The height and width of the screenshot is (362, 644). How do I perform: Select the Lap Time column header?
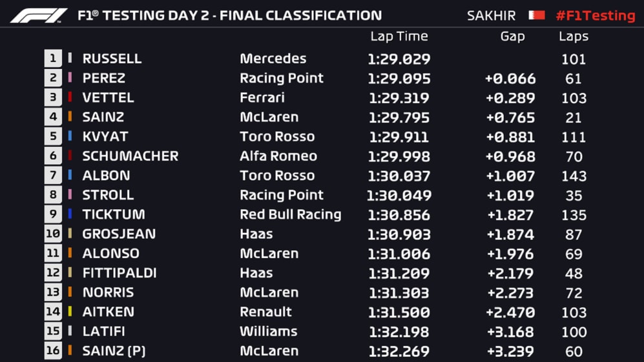pos(399,37)
